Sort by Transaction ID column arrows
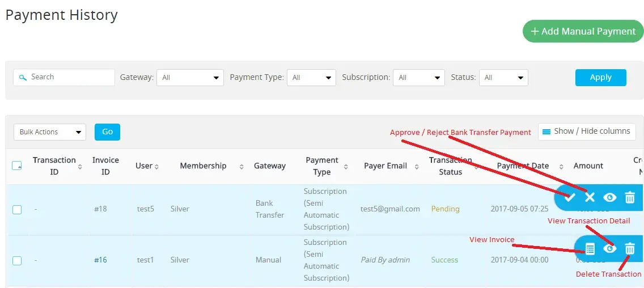Viewport: 644px width, 288px height. (80, 166)
